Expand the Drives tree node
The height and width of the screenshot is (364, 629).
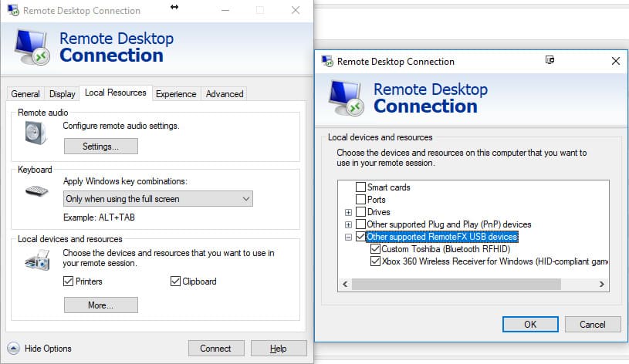(x=348, y=212)
